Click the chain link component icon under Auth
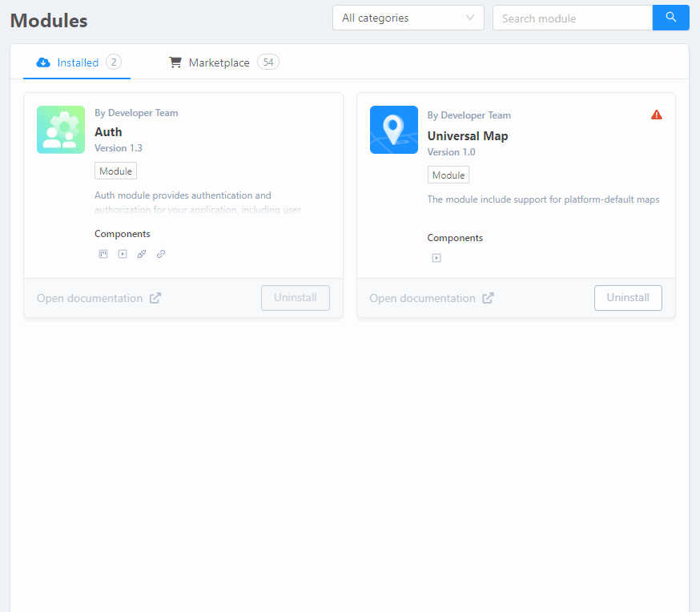Screen dimensions: 700x612 [x=161, y=254]
